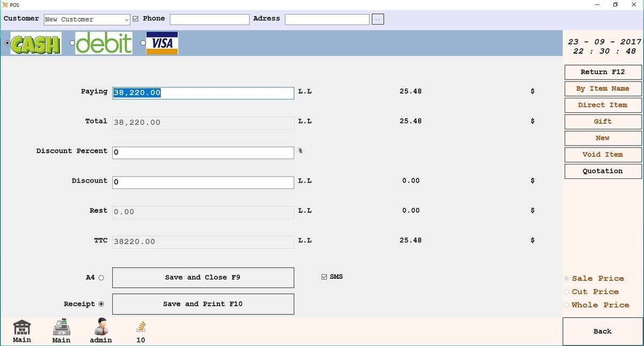Image resolution: width=644 pixels, height=346 pixels.
Task: Click Save and Close F9
Action: click(x=203, y=278)
